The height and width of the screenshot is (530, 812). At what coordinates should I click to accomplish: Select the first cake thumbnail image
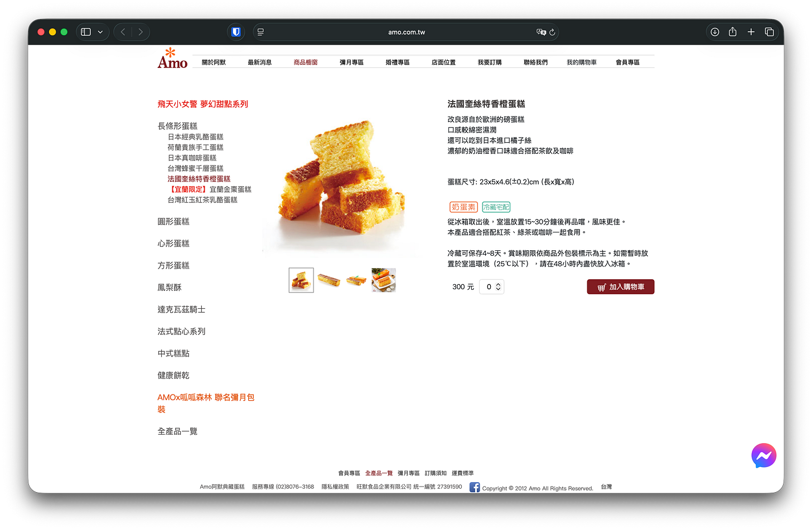click(x=301, y=280)
